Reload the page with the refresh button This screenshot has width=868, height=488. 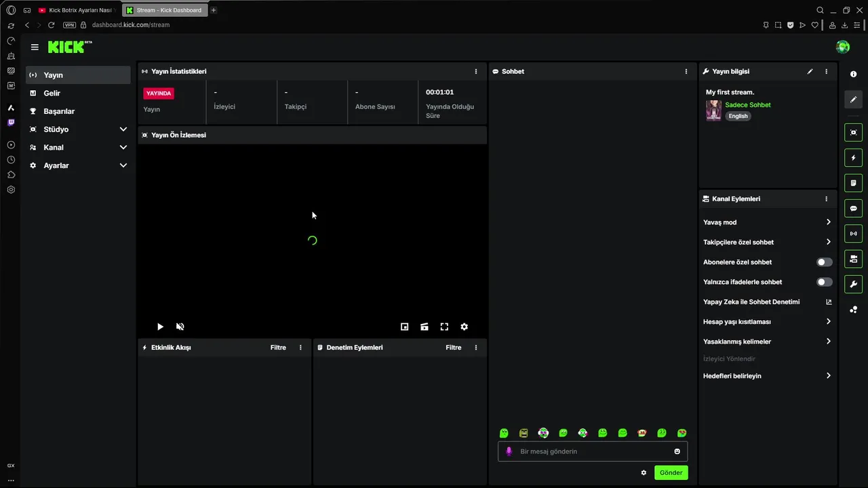51,25
